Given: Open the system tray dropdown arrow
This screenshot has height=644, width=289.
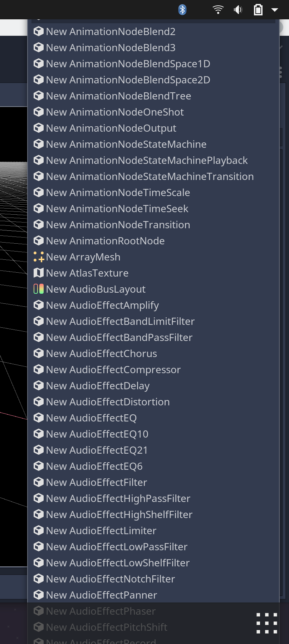Looking at the screenshot, I should 275,10.
